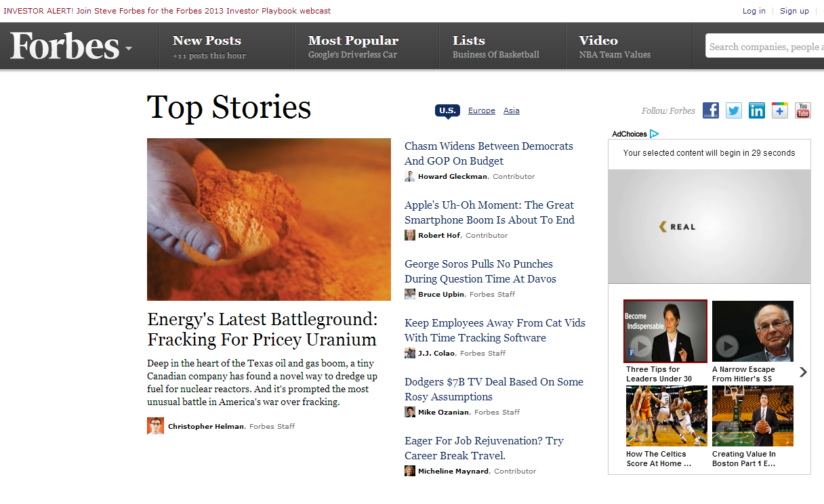Open Forbes LinkedIn icon
This screenshot has height=504, width=824.
(757, 110)
